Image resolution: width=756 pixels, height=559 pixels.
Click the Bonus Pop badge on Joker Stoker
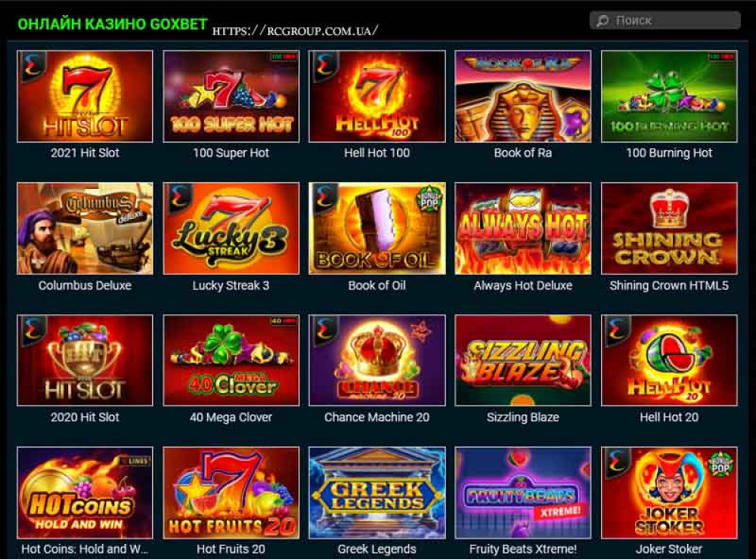(x=720, y=464)
